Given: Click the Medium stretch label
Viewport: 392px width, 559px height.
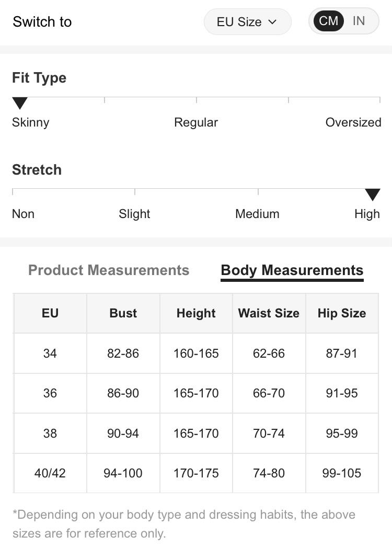Looking at the screenshot, I should click(257, 214).
